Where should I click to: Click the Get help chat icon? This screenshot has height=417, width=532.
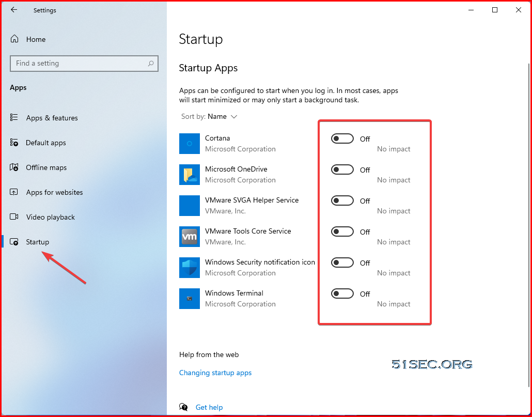coord(183,407)
